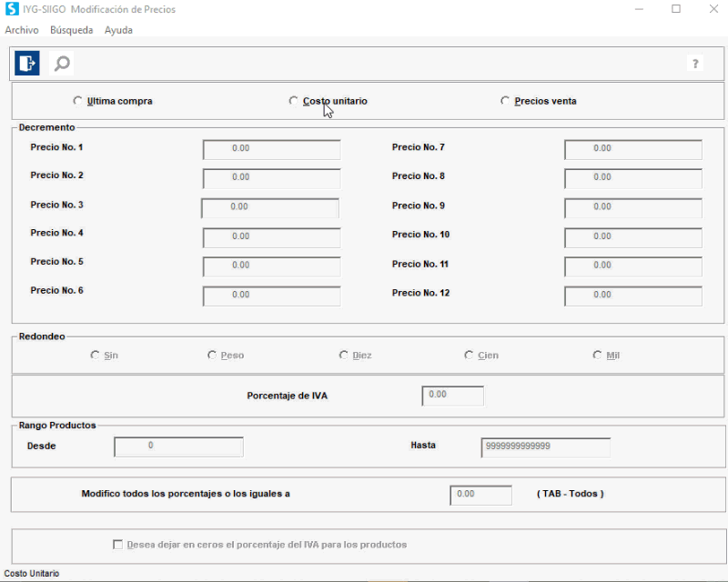Click the Hasta product range field
728x582 pixels.
(x=544, y=447)
